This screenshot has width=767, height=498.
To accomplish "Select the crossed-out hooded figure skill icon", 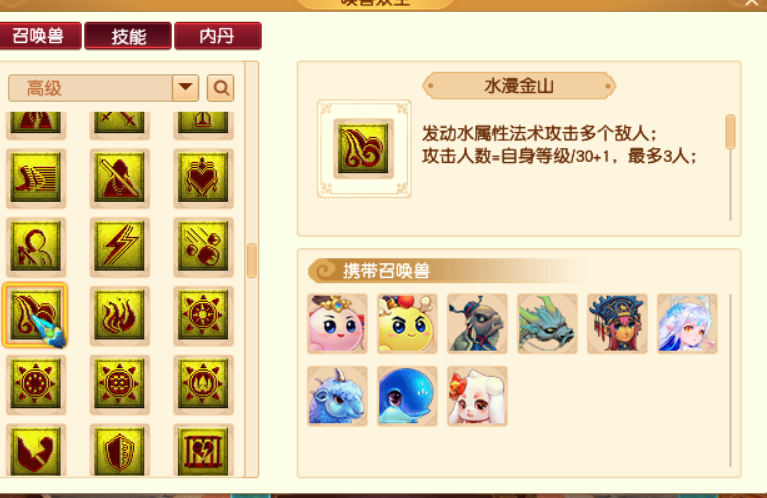I will coord(119,178).
